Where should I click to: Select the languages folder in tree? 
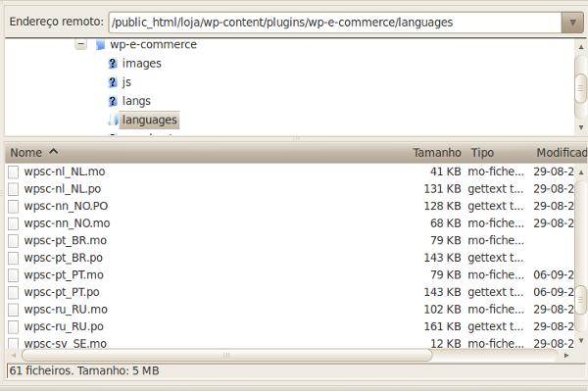click(150, 120)
